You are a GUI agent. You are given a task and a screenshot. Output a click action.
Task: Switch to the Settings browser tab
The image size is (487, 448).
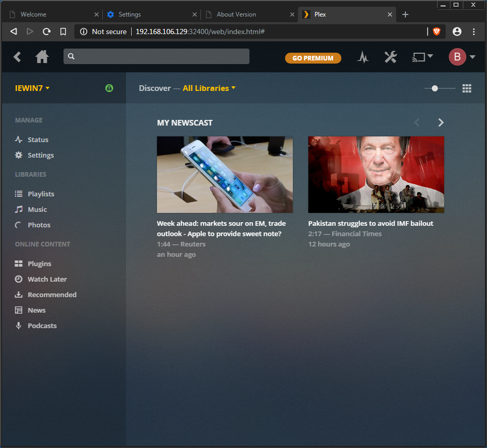coord(151,14)
